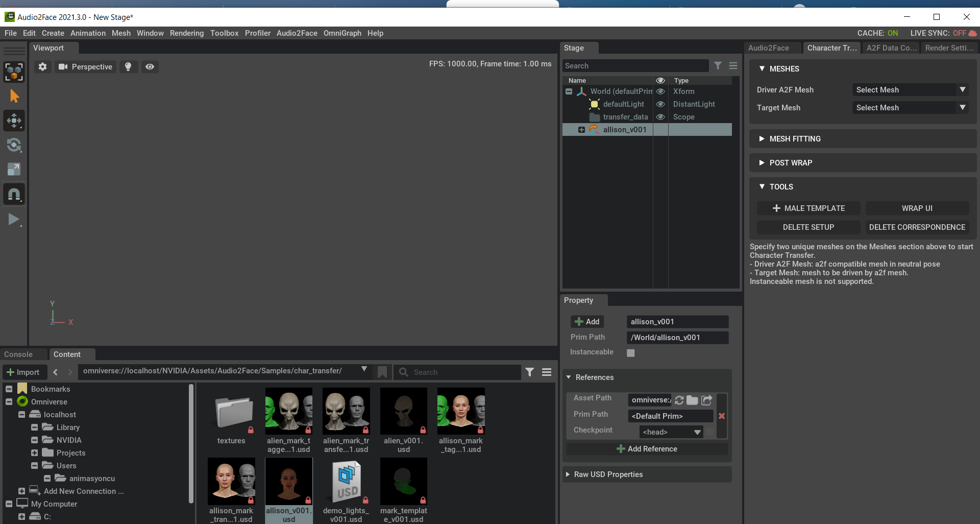
Task: Toggle visibility of defaultLight
Action: coord(660,104)
